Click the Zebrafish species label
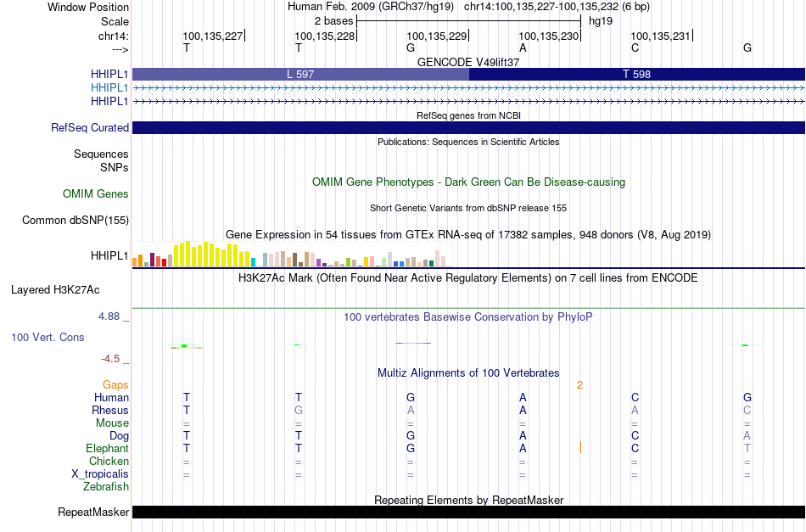 click(x=106, y=486)
